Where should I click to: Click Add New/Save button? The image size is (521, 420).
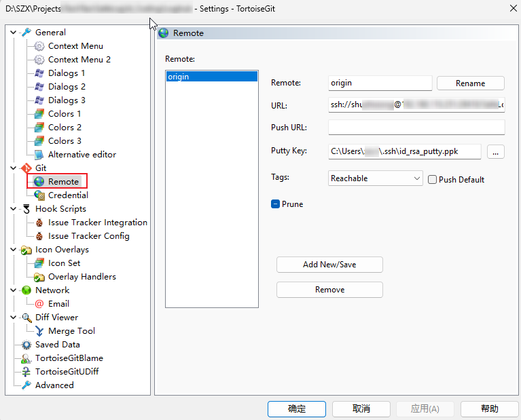(x=329, y=265)
